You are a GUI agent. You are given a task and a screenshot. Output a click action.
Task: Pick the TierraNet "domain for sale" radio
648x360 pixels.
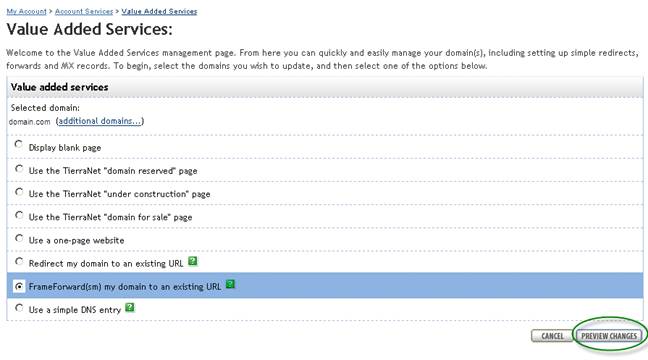19,215
